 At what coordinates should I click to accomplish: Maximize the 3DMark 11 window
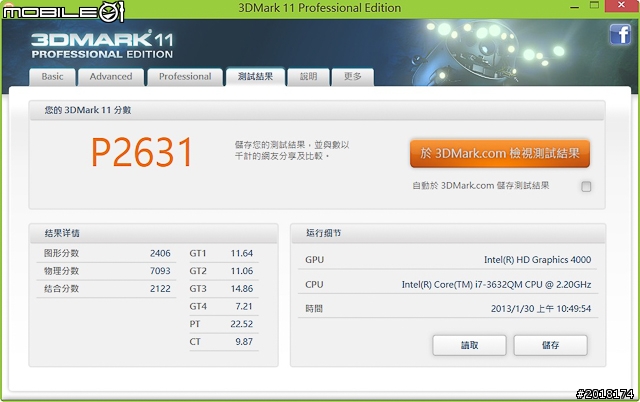pyautogui.click(x=594, y=6)
